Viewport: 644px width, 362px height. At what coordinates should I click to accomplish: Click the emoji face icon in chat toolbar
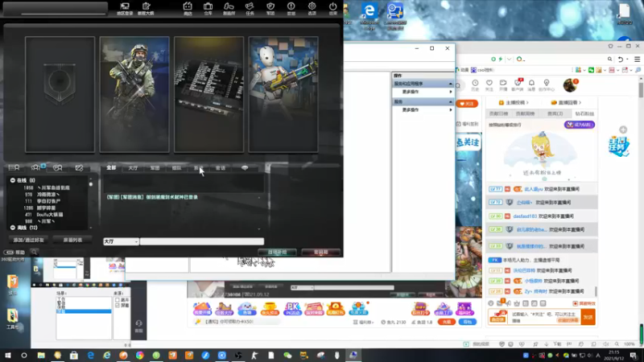491,303
